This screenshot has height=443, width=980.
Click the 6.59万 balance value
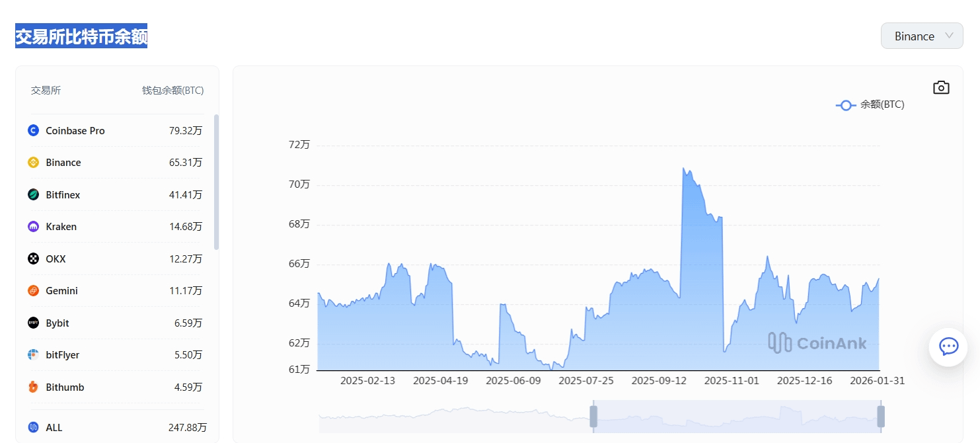pos(188,323)
